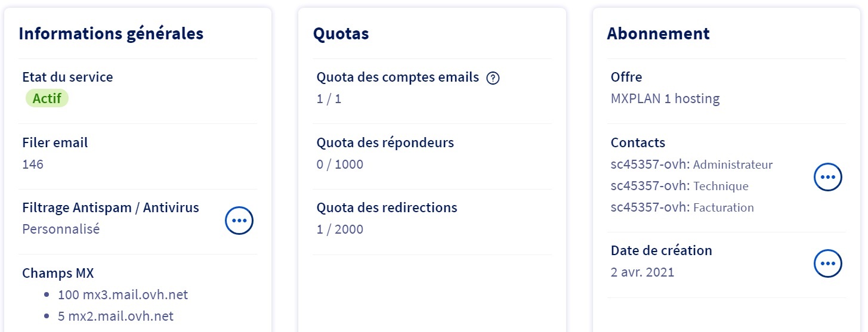Click the creation date 2 avr. 2021
Viewport: 868px width, 332px height.
click(x=642, y=272)
